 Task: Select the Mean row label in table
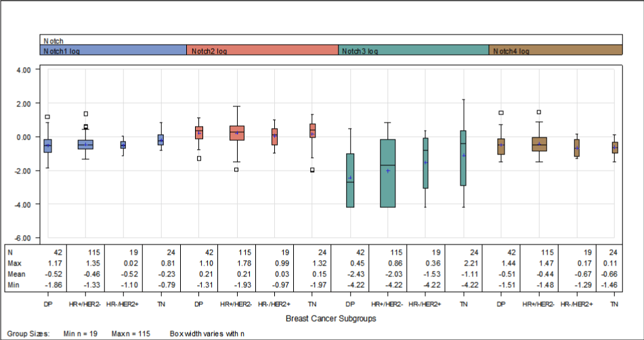click(x=16, y=275)
